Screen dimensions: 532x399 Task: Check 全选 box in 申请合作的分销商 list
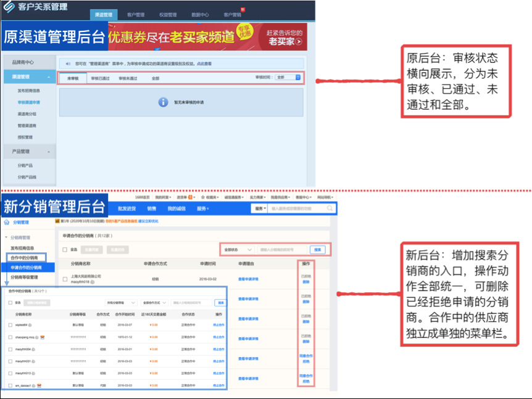coord(65,250)
